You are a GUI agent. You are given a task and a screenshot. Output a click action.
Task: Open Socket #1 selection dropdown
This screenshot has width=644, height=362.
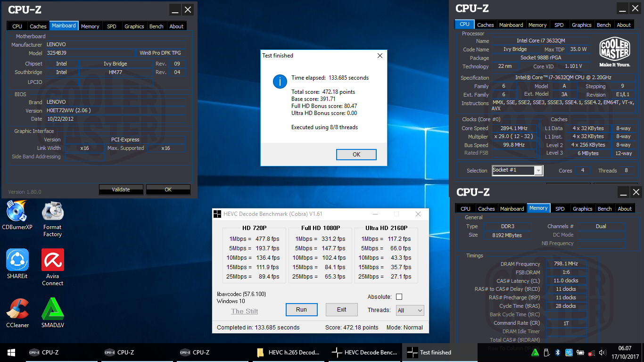[x=518, y=170]
